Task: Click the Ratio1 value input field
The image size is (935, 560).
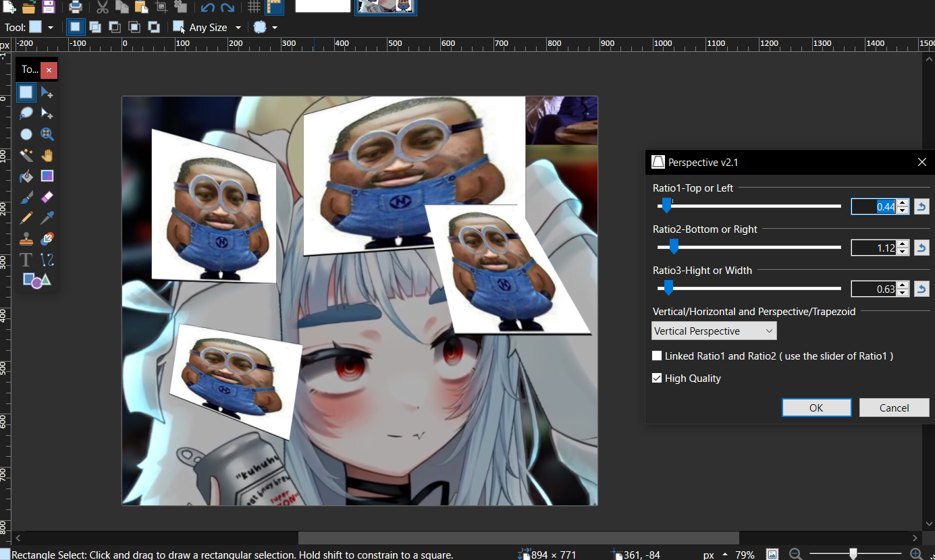Action: 873,207
